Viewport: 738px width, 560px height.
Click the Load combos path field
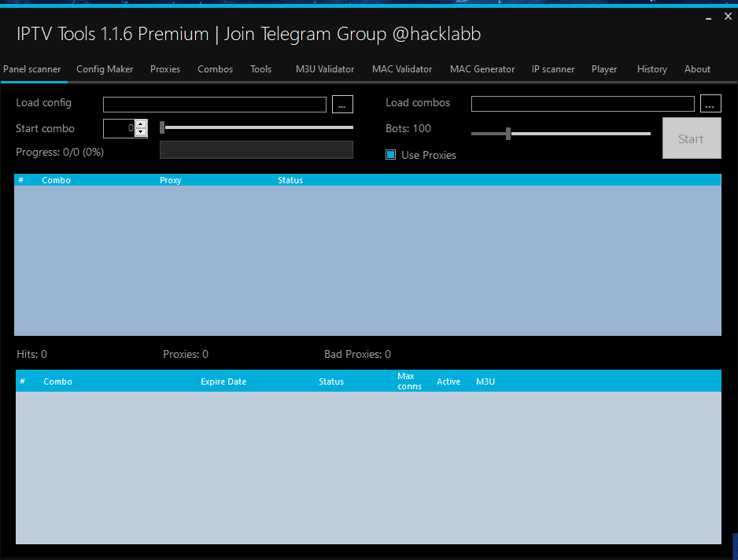(582, 104)
